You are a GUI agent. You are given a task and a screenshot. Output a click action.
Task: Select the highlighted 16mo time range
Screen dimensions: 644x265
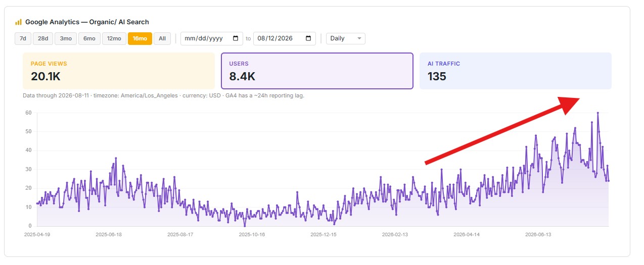point(140,38)
